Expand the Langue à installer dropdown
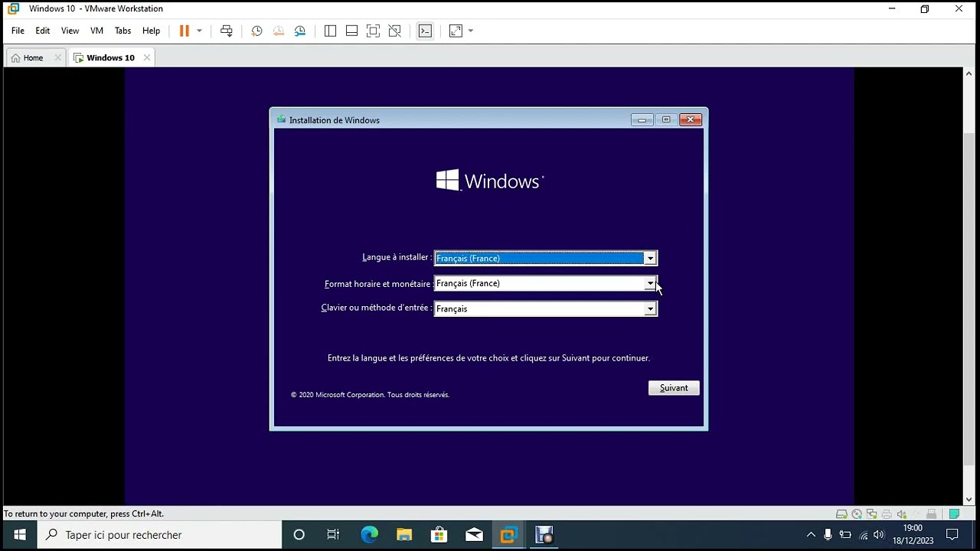The image size is (980, 551). [650, 259]
